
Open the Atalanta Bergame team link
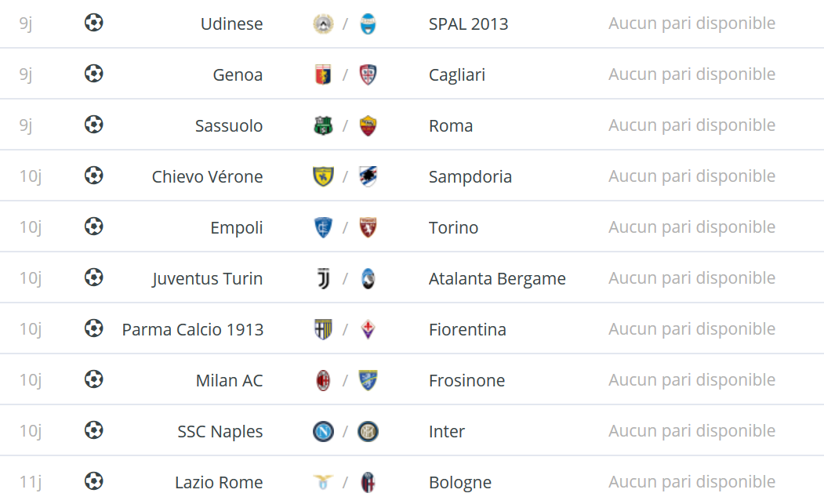pos(497,278)
